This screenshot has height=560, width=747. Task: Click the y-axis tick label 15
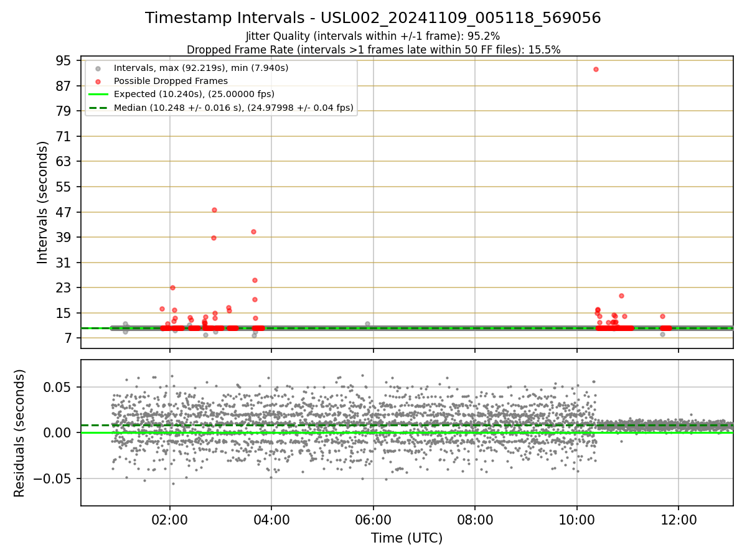click(63, 313)
